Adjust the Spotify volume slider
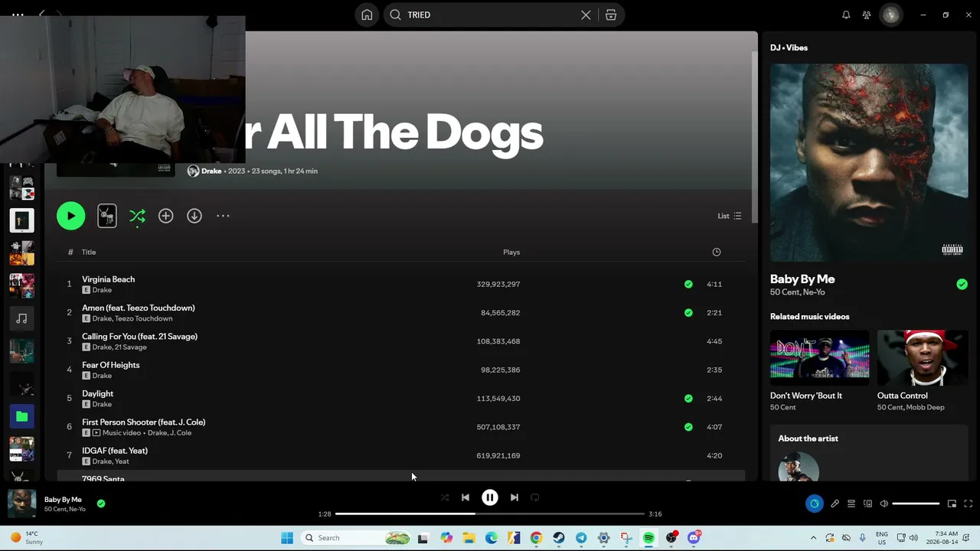The height and width of the screenshot is (551, 980). [x=916, y=504]
